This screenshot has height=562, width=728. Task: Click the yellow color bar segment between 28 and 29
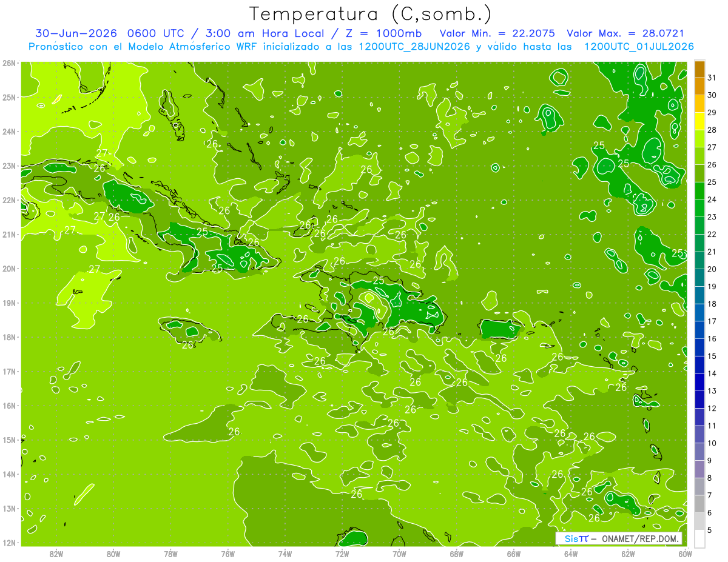[x=699, y=121]
